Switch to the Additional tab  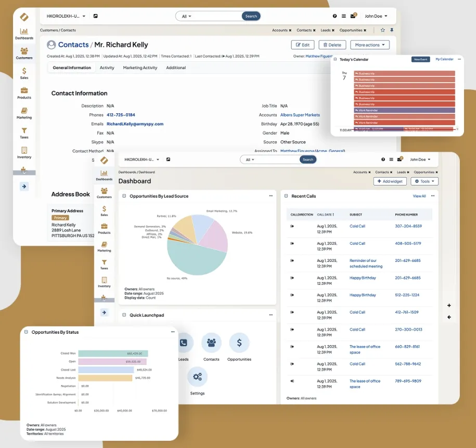click(x=176, y=68)
